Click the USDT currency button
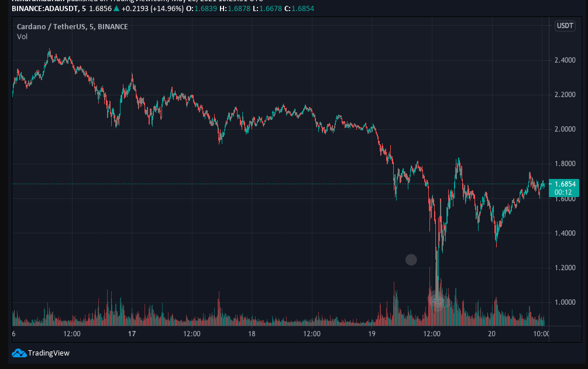588x369 pixels. pos(565,26)
